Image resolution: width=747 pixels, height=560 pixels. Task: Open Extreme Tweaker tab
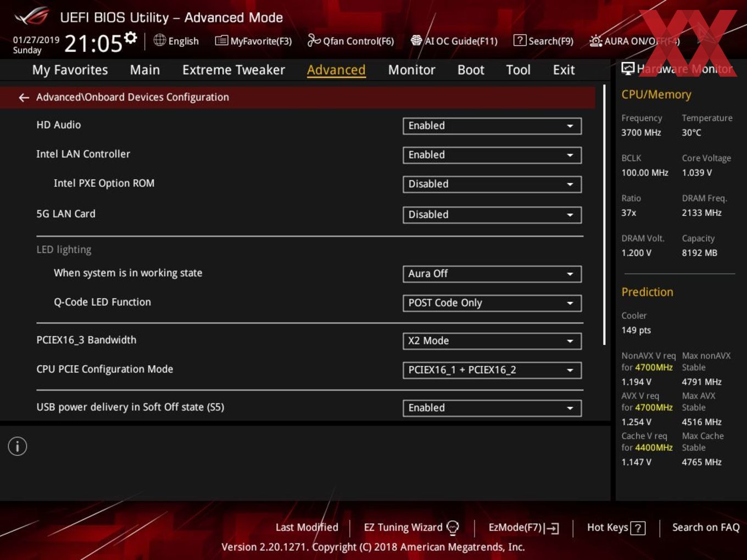pos(233,70)
